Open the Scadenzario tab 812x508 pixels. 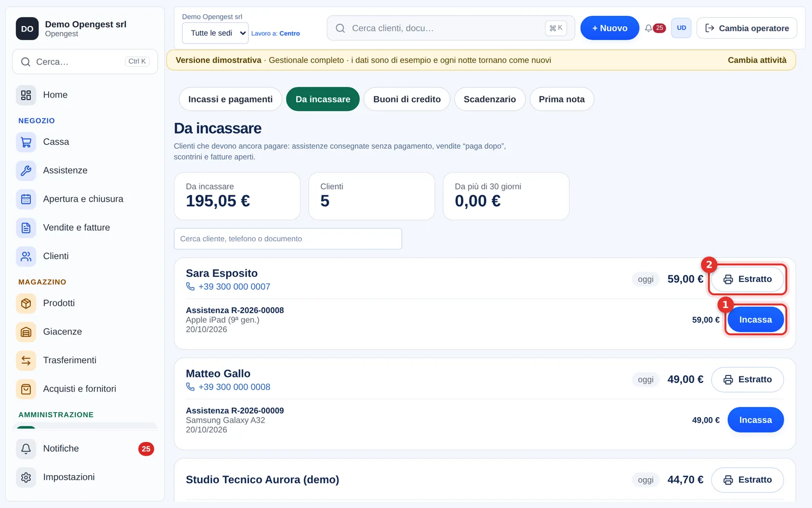point(490,99)
